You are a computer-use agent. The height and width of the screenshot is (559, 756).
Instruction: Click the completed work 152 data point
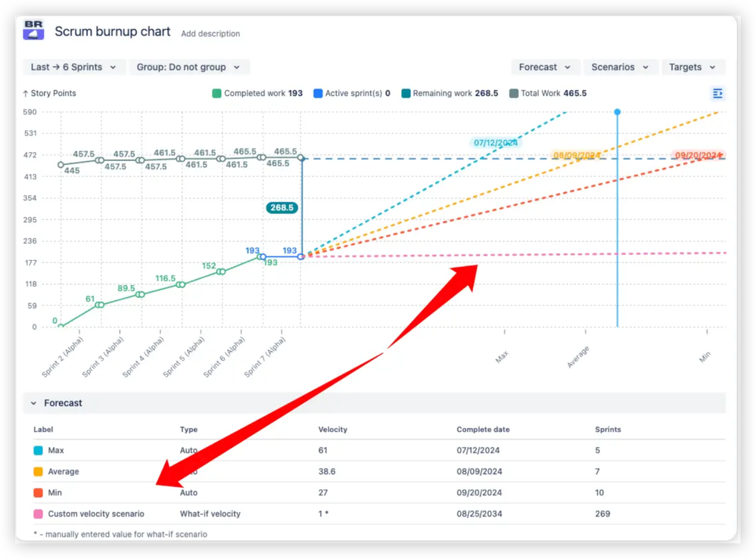click(221, 272)
